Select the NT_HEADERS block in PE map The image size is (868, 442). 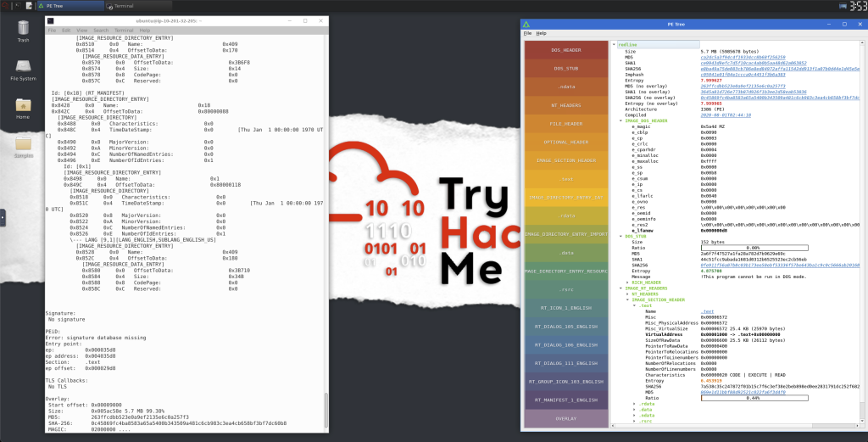point(566,105)
